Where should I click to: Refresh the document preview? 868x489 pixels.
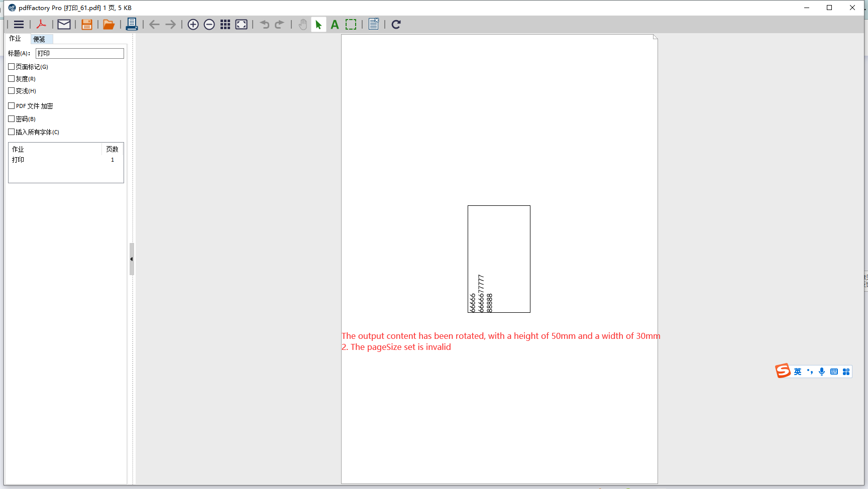coord(396,24)
